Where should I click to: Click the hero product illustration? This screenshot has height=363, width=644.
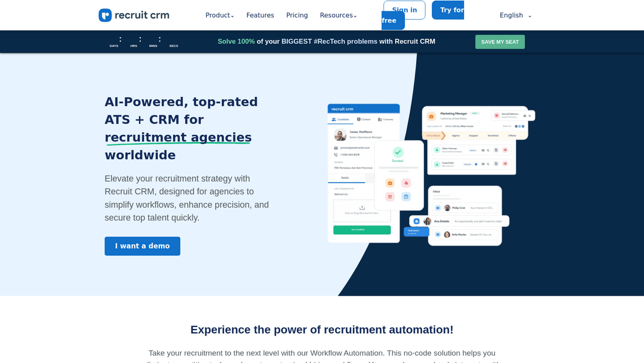(431, 175)
